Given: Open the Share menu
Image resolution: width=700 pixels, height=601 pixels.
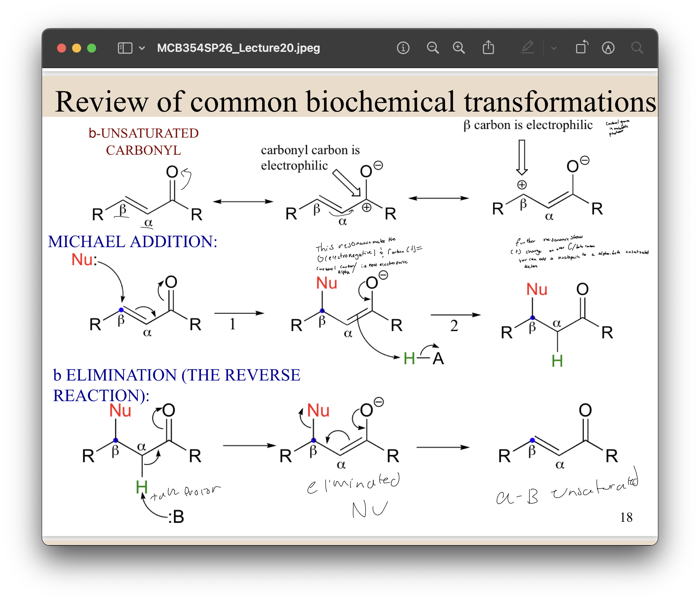Looking at the screenshot, I should pyautogui.click(x=488, y=48).
